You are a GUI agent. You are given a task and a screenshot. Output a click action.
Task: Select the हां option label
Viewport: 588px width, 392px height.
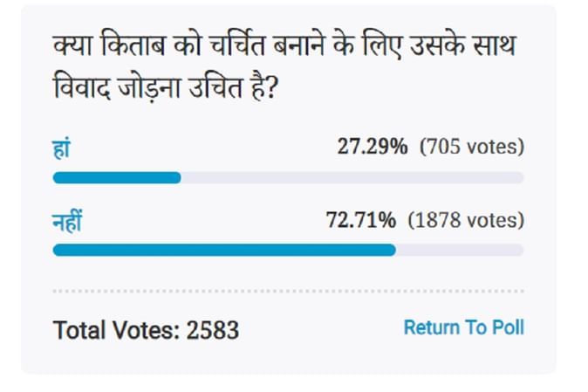pos(62,148)
